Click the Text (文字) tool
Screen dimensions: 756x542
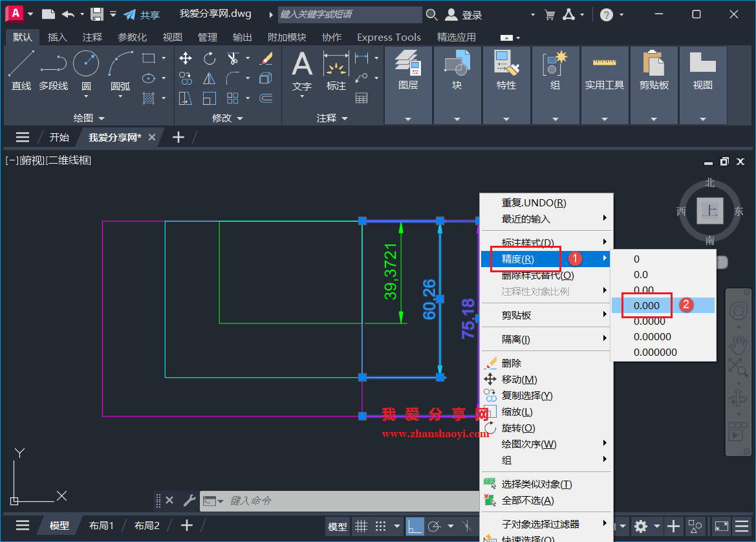tap(302, 71)
